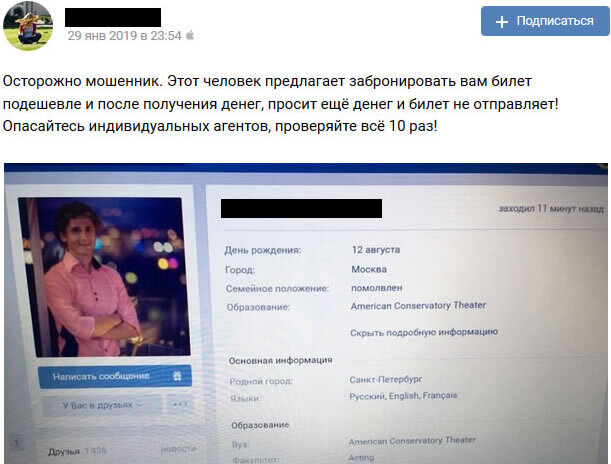Open the three dots more actions button

(180, 404)
